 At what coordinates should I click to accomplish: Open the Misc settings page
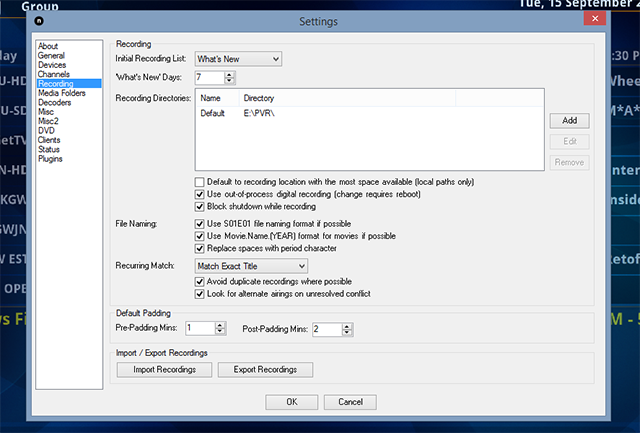(x=46, y=112)
